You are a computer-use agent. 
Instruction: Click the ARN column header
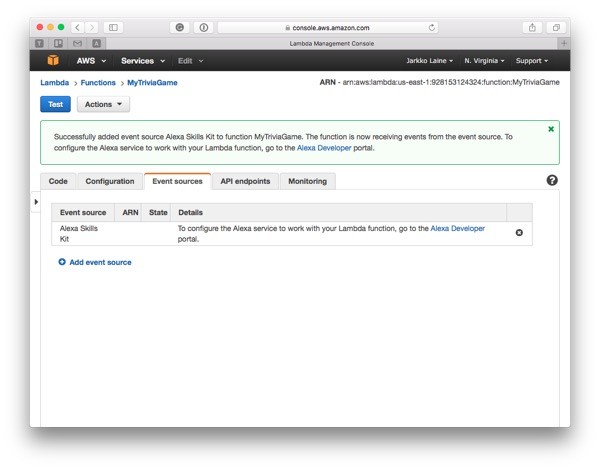point(130,212)
